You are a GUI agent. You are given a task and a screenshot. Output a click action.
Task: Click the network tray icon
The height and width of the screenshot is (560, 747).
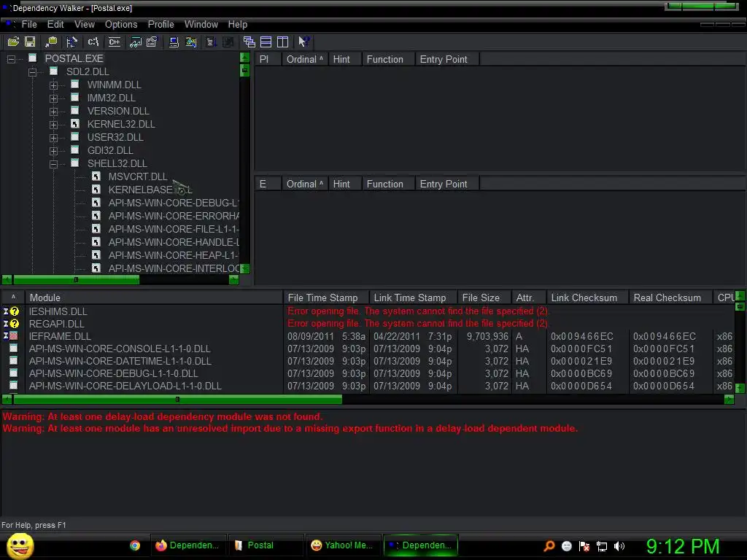[x=602, y=546]
